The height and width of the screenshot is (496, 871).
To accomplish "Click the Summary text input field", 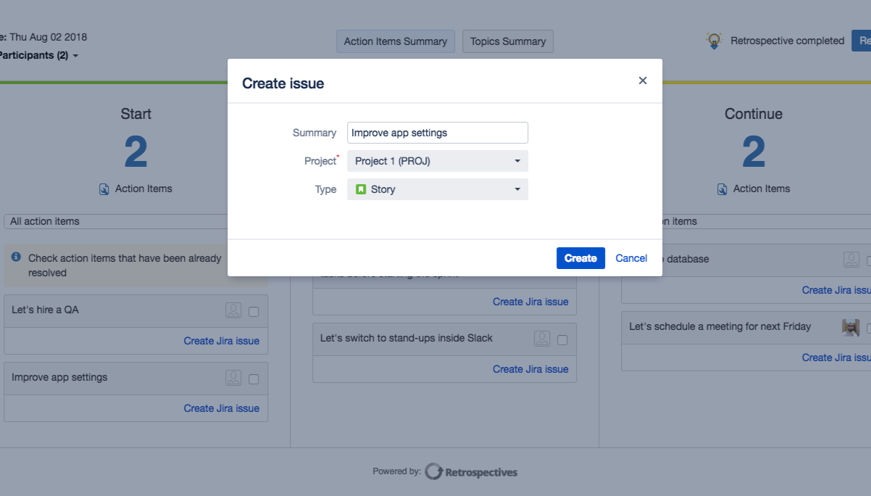I will pyautogui.click(x=437, y=133).
